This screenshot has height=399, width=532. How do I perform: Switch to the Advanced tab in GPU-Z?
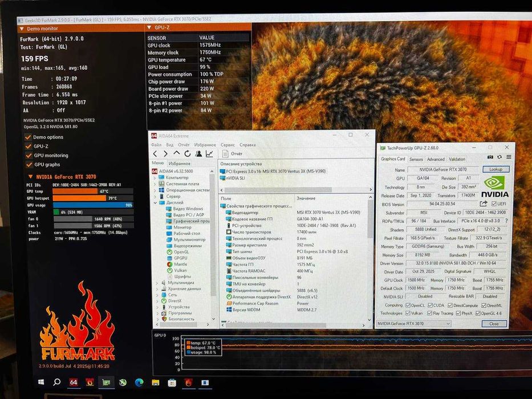436,159
